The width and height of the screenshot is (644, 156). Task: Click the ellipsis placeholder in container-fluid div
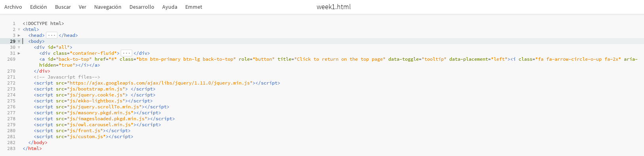pyautogui.click(x=126, y=53)
